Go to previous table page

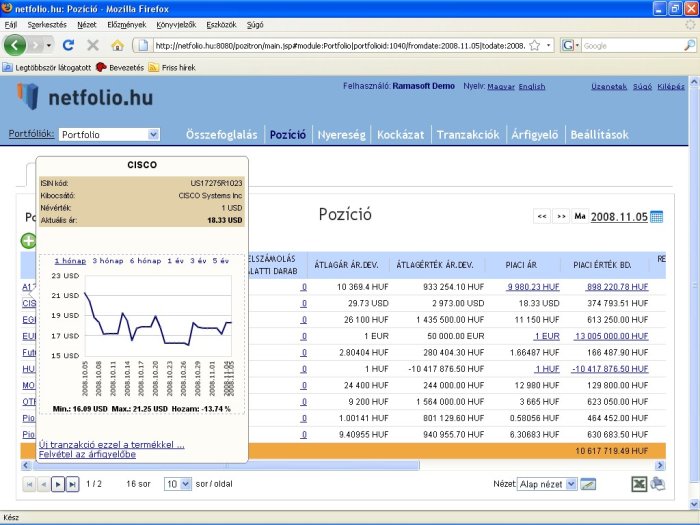click(x=44, y=484)
